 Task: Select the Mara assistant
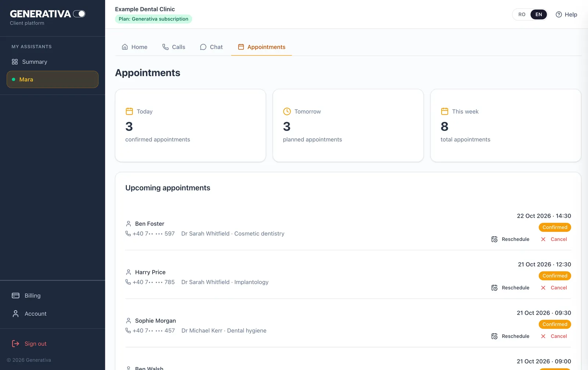(53, 79)
